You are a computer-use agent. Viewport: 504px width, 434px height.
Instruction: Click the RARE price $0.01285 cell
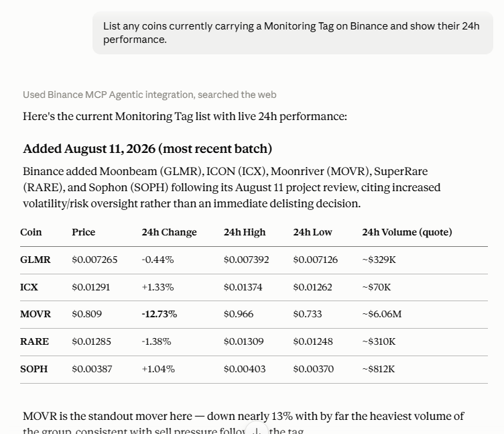(91, 341)
